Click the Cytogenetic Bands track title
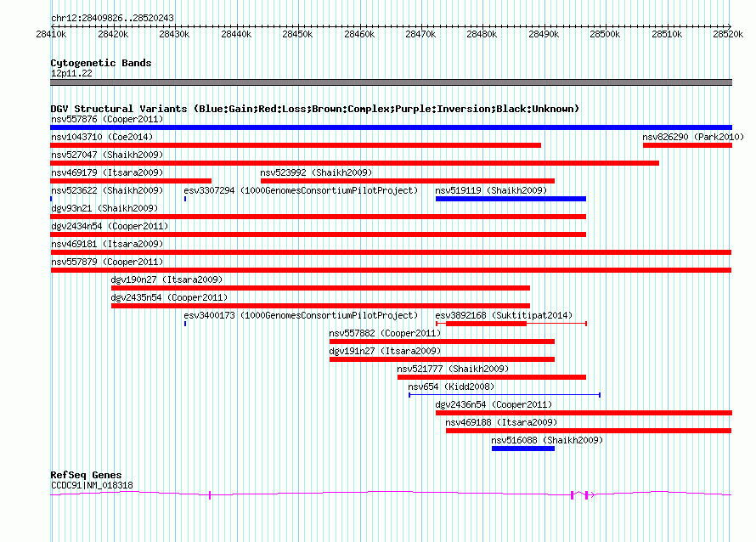Image resolution: width=756 pixels, height=542 pixels. (101, 63)
